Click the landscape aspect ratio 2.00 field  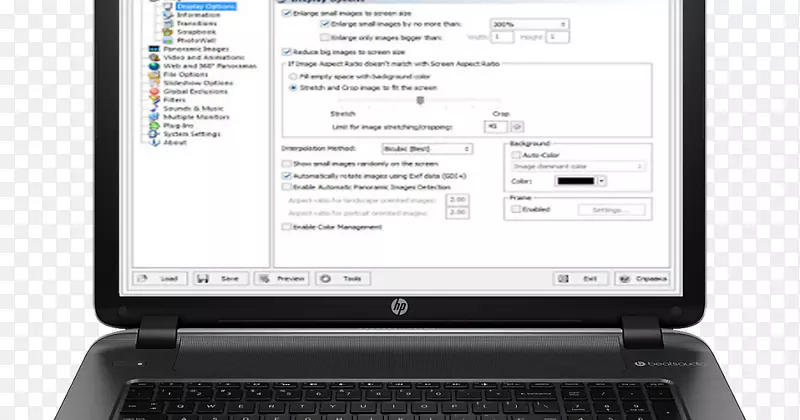click(457, 200)
